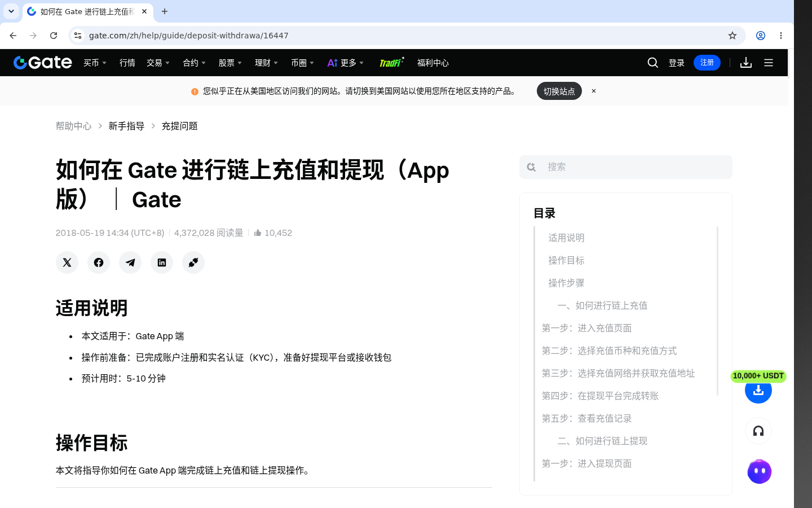Expand the 股票 dropdown menu
The width and height of the screenshot is (812, 508).
coord(231,63)
